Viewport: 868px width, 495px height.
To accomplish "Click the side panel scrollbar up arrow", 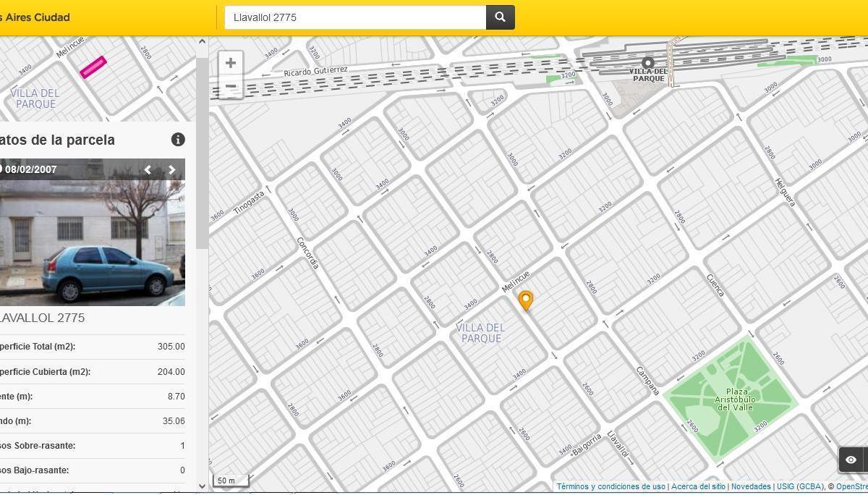I will pos(202,42).
